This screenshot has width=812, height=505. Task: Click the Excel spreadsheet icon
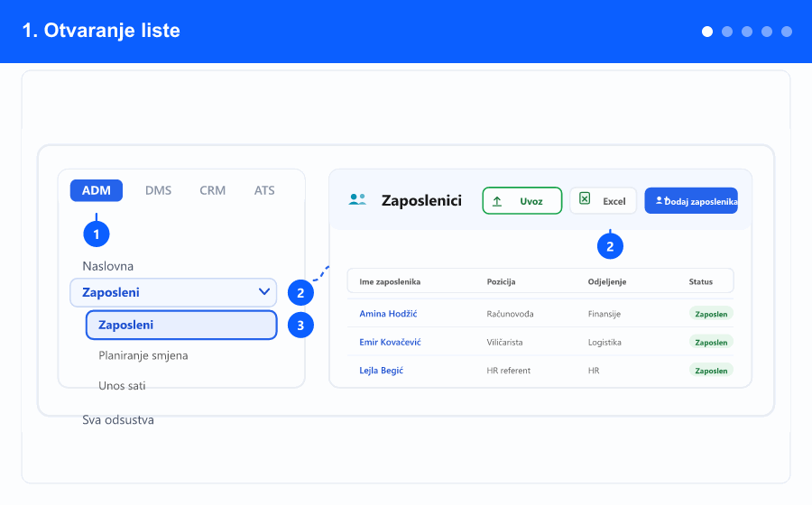pos(585,198)
